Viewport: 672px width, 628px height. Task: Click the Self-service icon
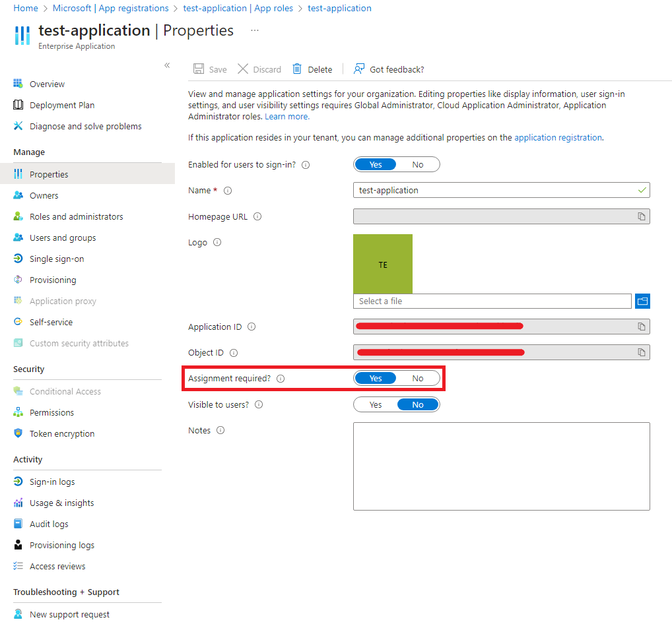tap(18, 322)
